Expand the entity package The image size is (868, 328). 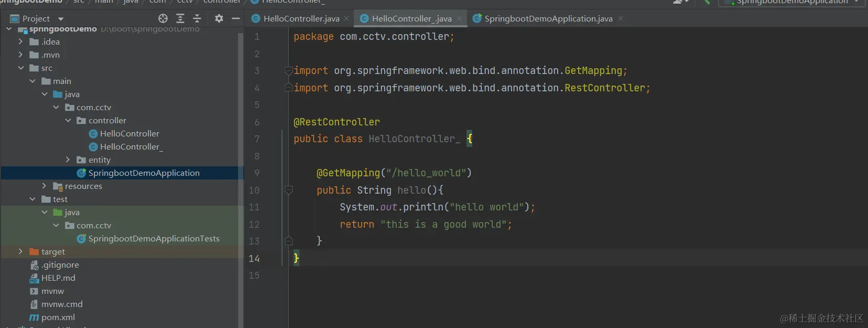[68, 160]
